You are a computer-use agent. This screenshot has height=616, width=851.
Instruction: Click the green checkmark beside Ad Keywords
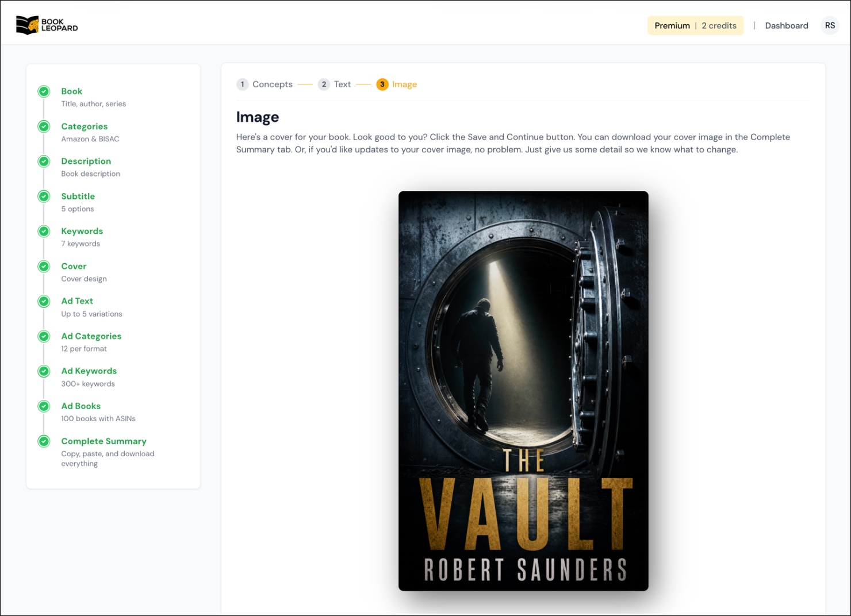(x=44, y=371)
